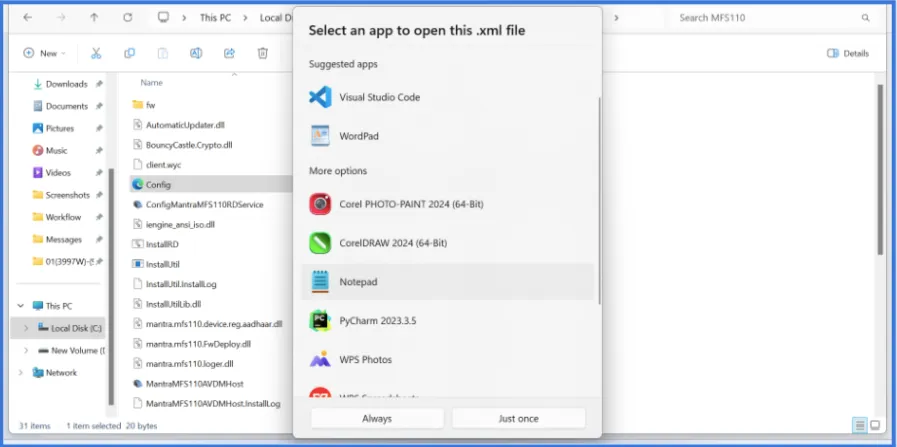Choose Visual Studio Code to open the file
Screen dimensions: 897x447
click(x=447, y=97)
